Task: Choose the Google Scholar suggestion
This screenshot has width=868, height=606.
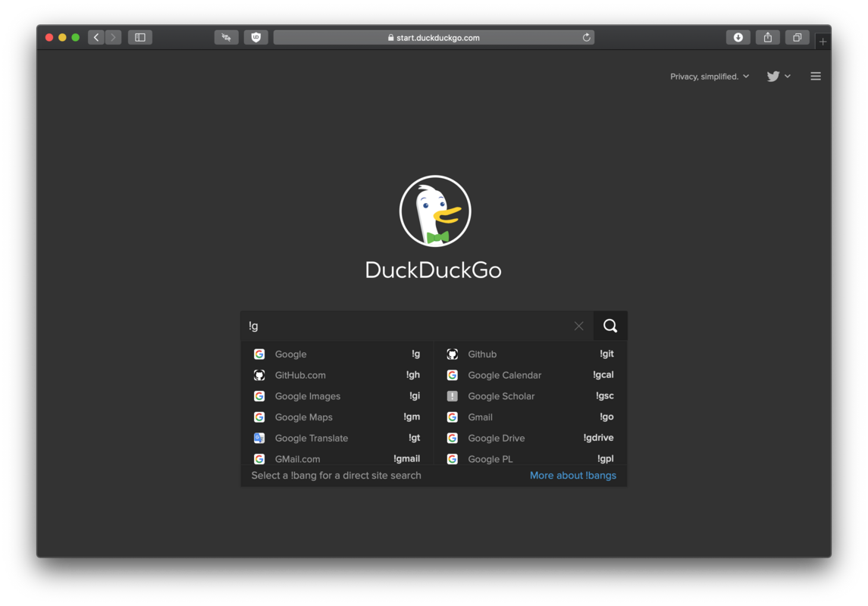Action: click(x=531, y=396)
